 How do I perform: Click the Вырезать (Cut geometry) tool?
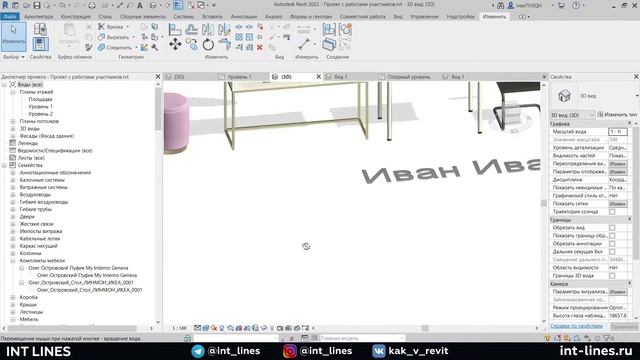(x=116, y=37)
